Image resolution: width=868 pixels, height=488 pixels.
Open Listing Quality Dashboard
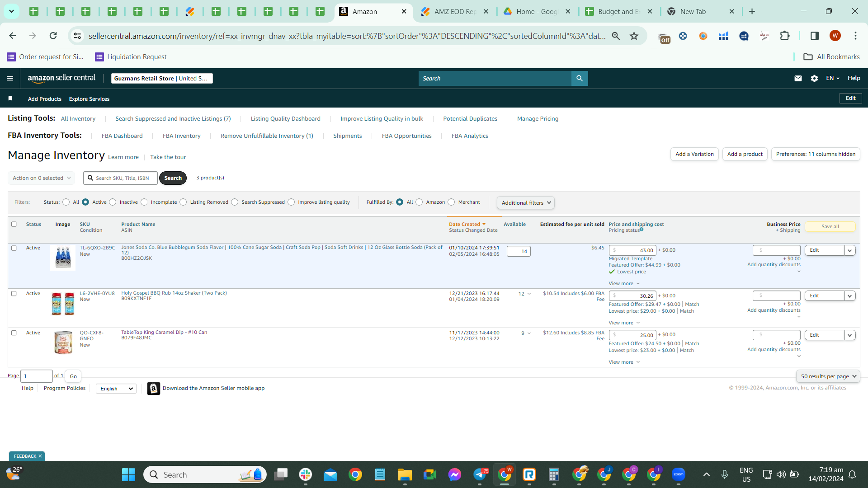coord(285,119)
